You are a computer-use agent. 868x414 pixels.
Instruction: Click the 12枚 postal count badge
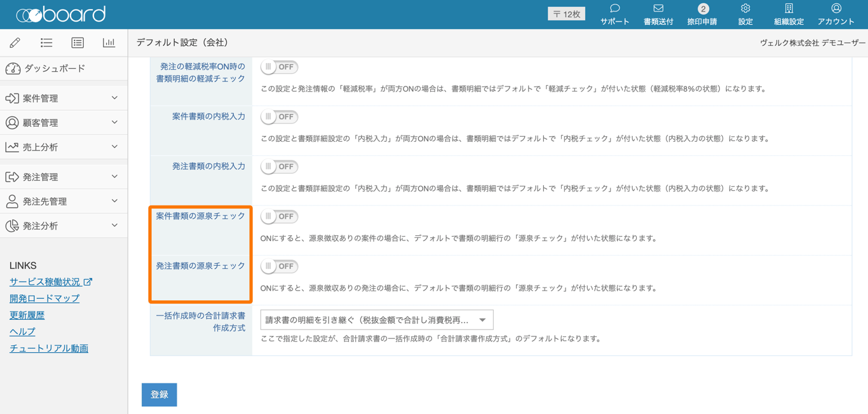(566, 14)
